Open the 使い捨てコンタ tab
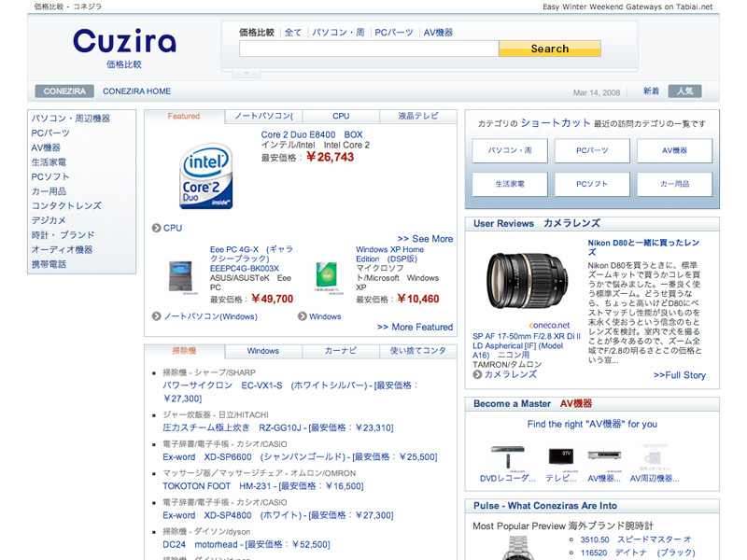Viewport: 747px width, 560px height. pyautogui.click(x=418, y=351)
